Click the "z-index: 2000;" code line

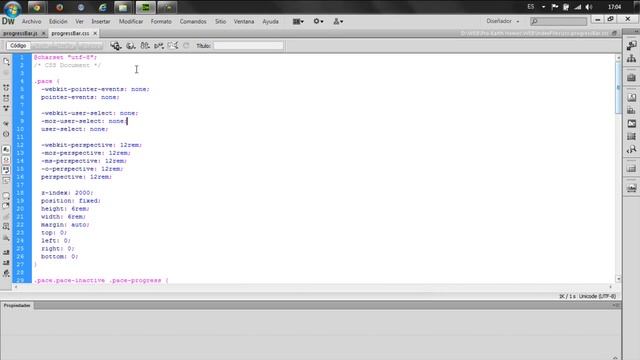coord(67,193)
